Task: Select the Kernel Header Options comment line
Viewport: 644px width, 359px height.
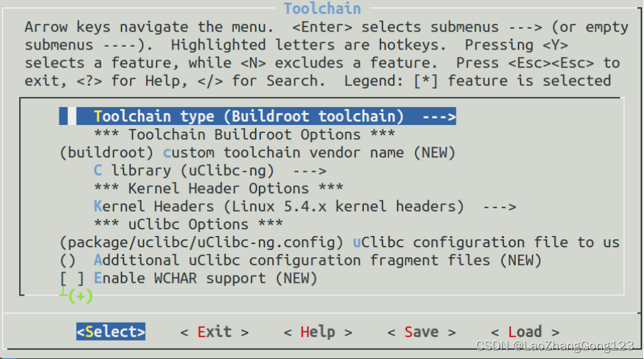Action: point(219,188)
